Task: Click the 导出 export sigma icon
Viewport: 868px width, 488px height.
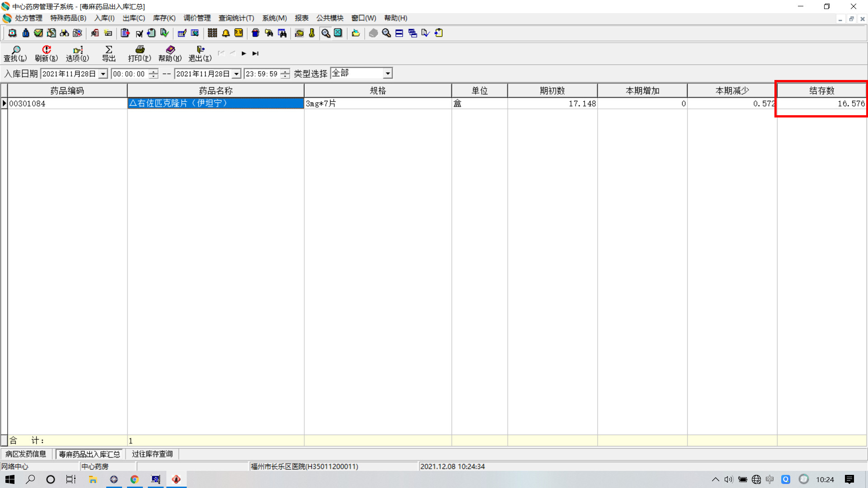Action: click(x=108, y=53)
